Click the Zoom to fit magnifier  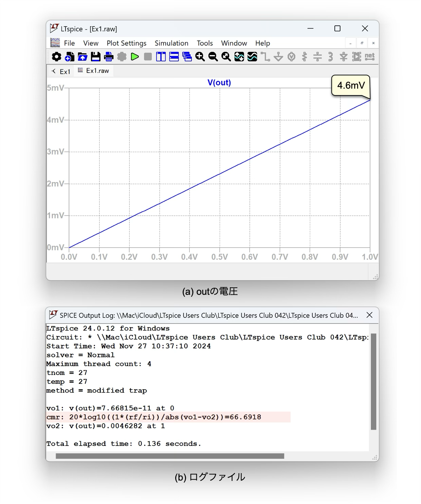click(226, 57)
